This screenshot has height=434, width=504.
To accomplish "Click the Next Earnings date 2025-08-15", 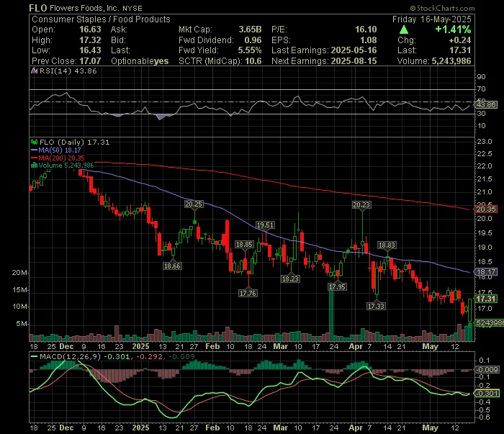I will pyautogui.click(x=354, y=61).
